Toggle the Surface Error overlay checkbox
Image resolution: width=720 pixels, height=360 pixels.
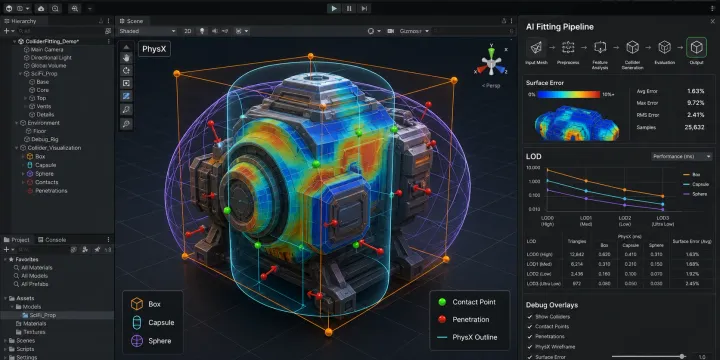pos(530,357)
